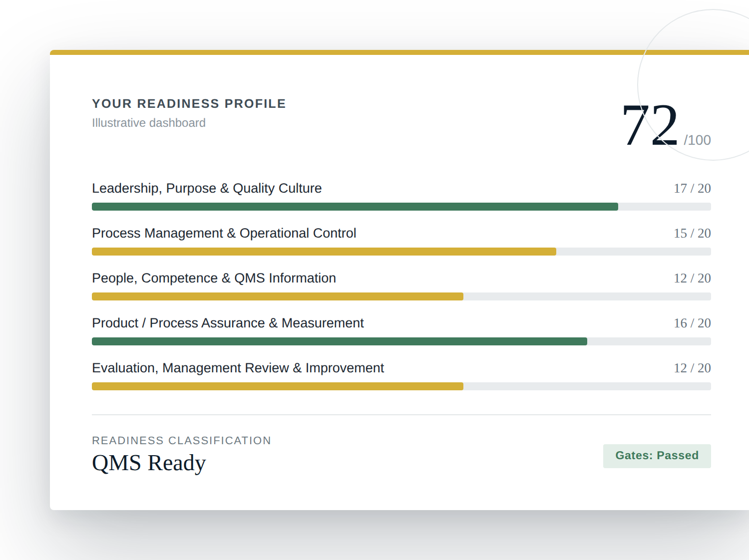
Task: Click the Product / Process Assurance & Measurement label
Action: click(x=228, y=323)
